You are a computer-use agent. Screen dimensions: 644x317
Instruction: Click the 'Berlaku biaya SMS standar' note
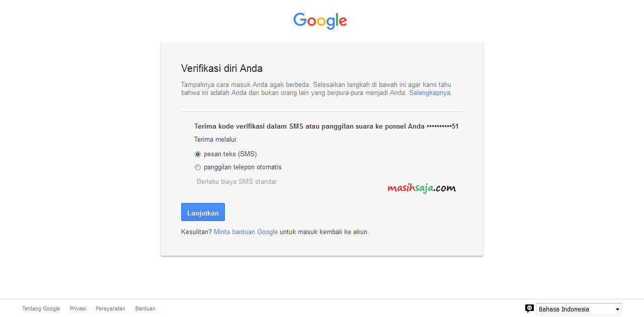(237, 182)
